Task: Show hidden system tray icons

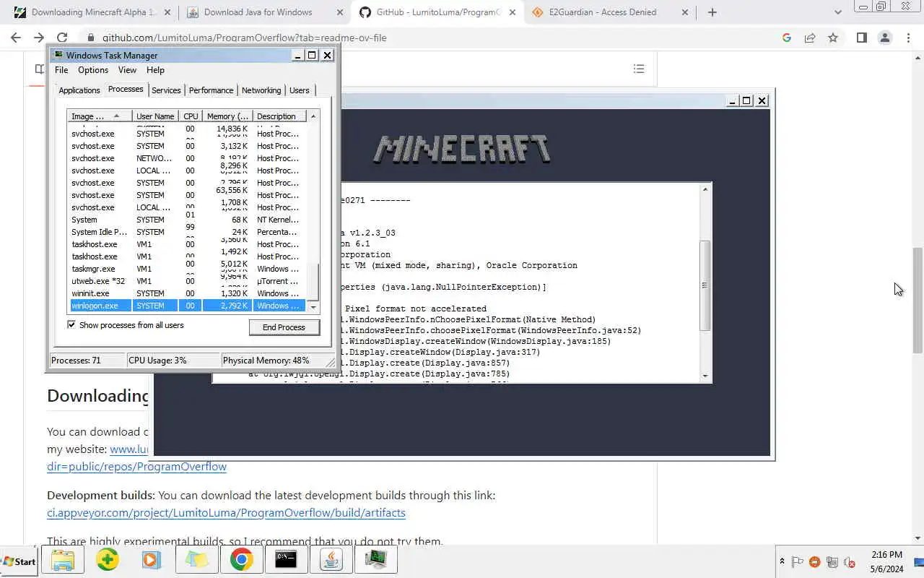Action: pyautogui.click(x=782, y=561)
